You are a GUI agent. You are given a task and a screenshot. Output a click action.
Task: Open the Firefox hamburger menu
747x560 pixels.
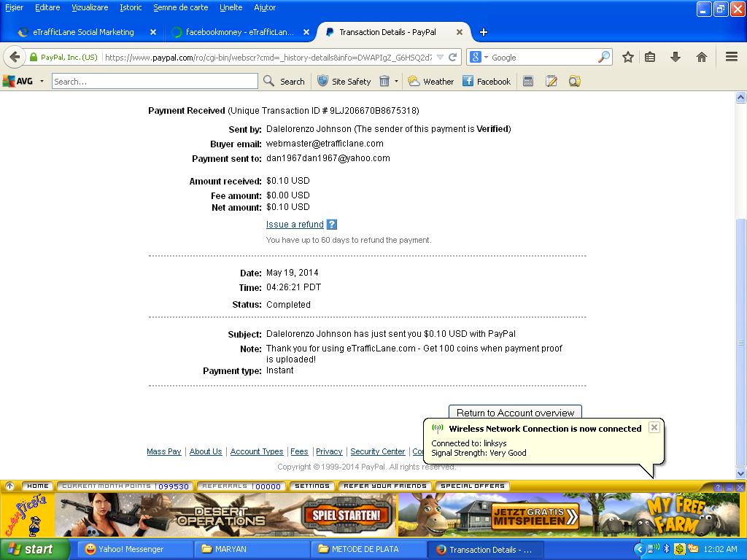732,57
